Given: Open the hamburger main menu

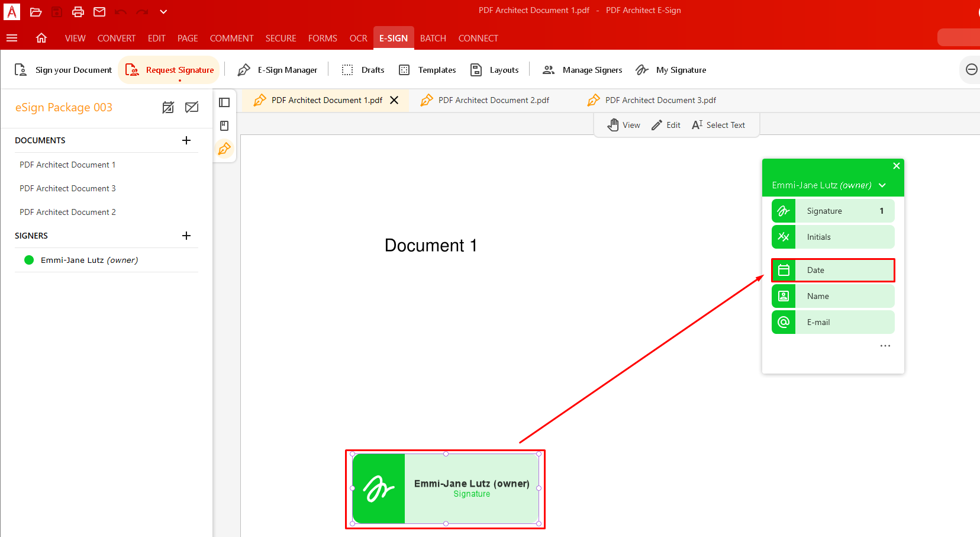Looking at the screenshot, I should [12, 38].
